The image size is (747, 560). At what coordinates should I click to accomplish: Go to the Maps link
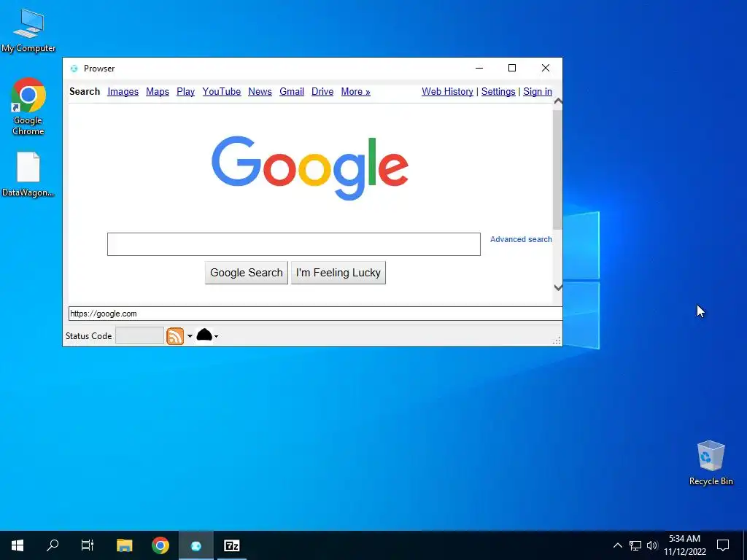click(158, 91)
